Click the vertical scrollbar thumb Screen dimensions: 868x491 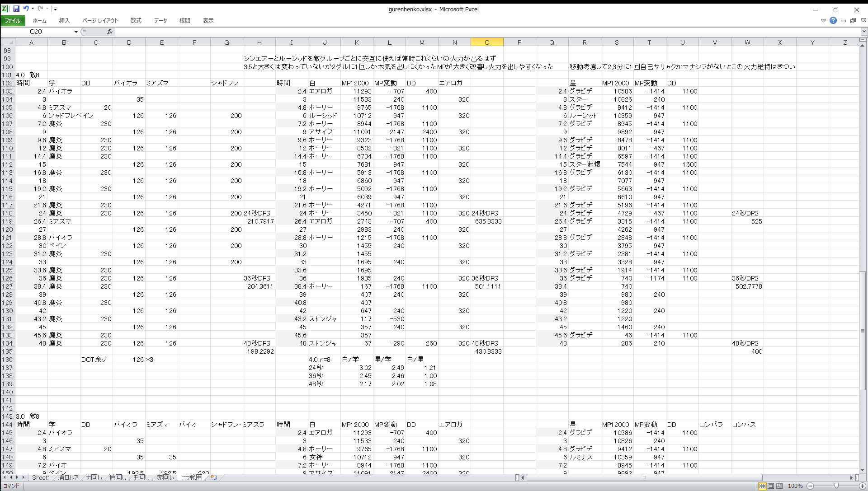click(x=863, y=331)
